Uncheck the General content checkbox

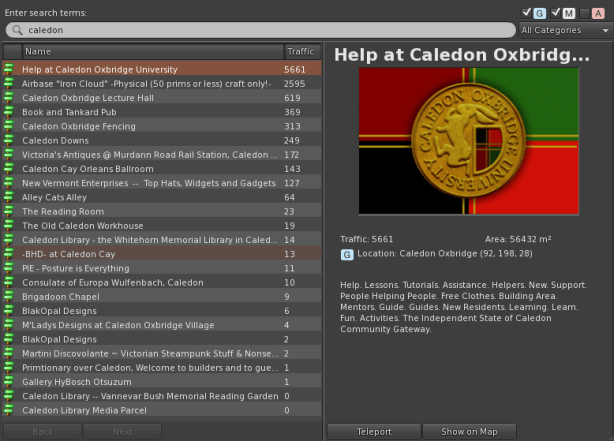pyautogui.click(x=527, y=13)
